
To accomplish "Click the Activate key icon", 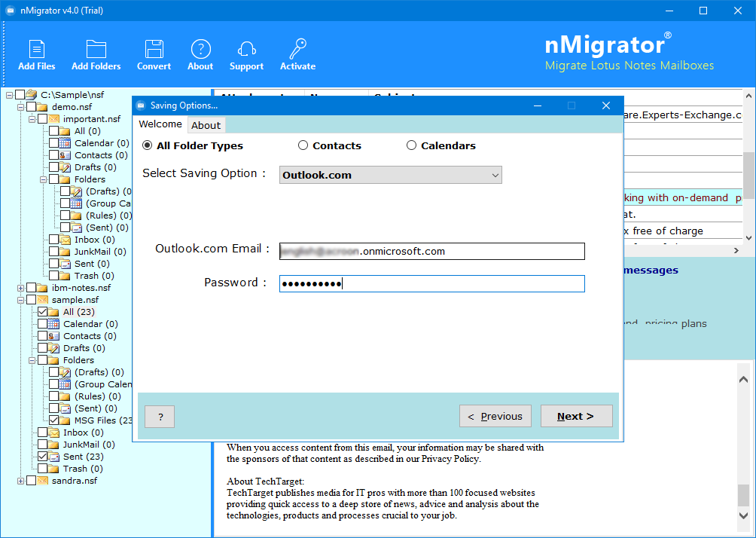I will click(x=297, y=49).
